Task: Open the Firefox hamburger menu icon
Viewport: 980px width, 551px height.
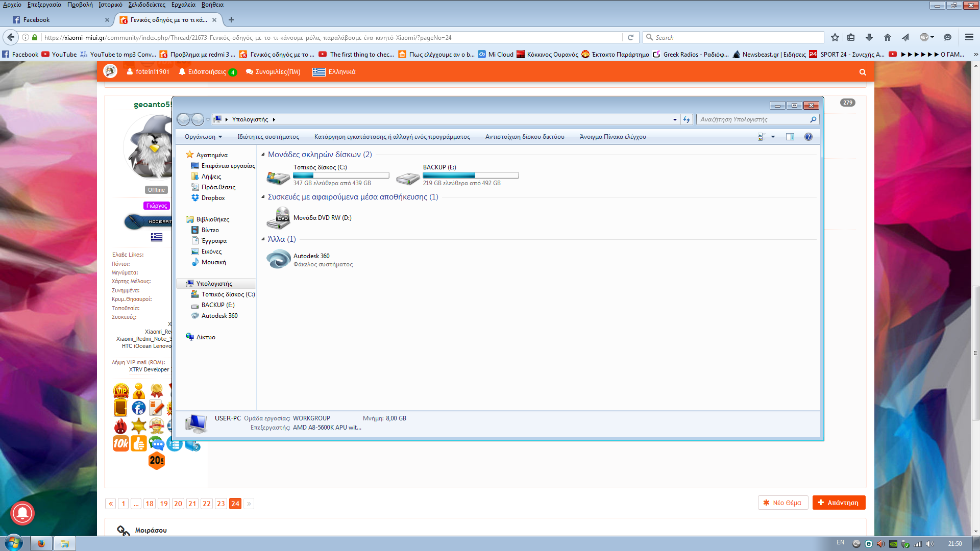Action: pos(969,37)
